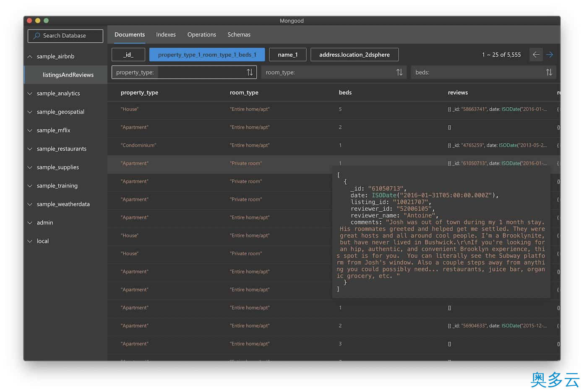This screenshot has height=392, width=584.
Task: Click reviews cell with id "61050713"
Action: (498, 163)
